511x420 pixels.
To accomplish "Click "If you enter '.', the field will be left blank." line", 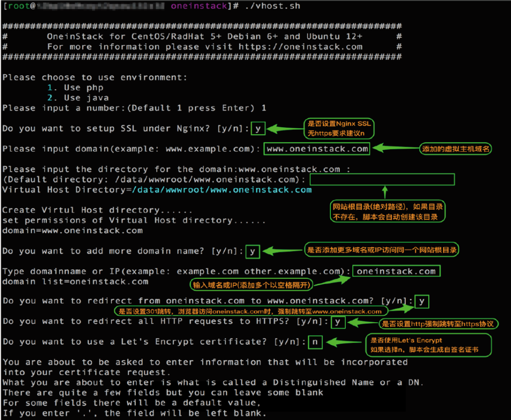I will pos(134,413).
